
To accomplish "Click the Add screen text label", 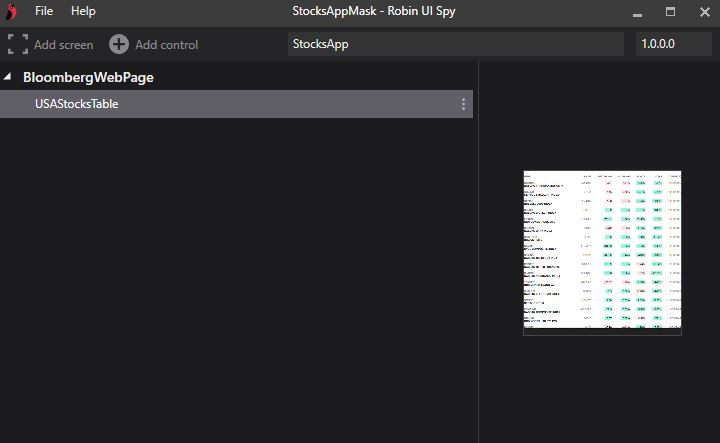I will 63,45.
